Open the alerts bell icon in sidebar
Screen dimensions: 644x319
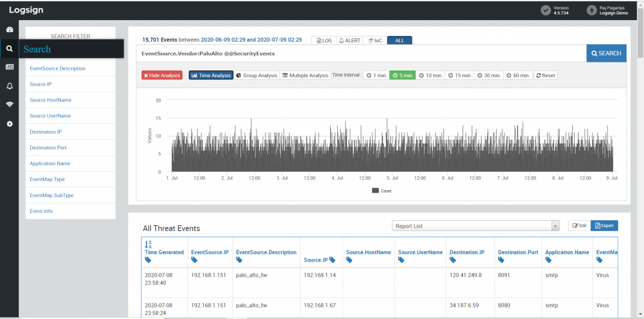(x=9, y=86)
